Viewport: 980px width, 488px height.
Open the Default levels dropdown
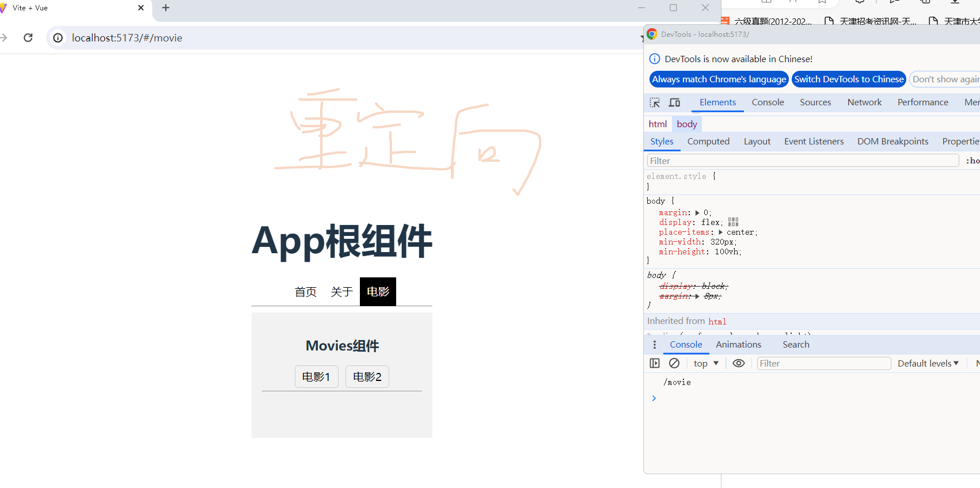click(928, 364)
